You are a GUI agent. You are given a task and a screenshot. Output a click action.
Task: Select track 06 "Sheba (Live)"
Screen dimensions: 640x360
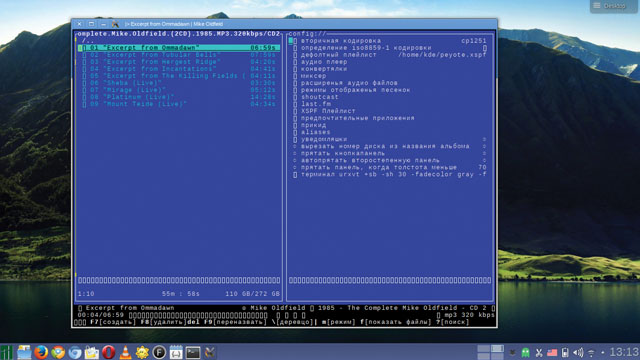tap(179, 83)
